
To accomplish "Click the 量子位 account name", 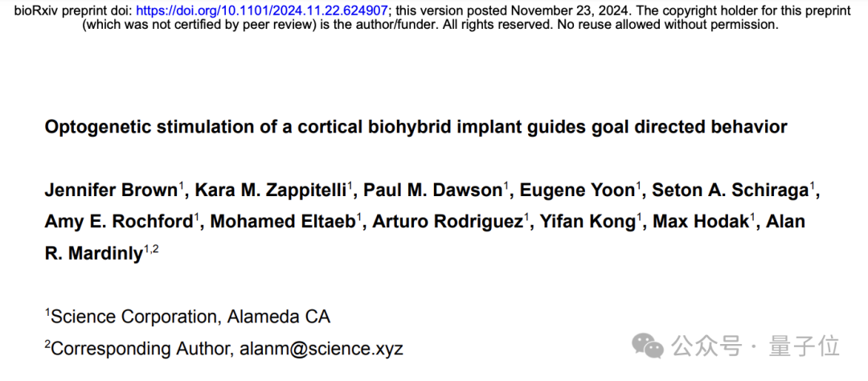I will pyautogui.click(x=804, y=346).
